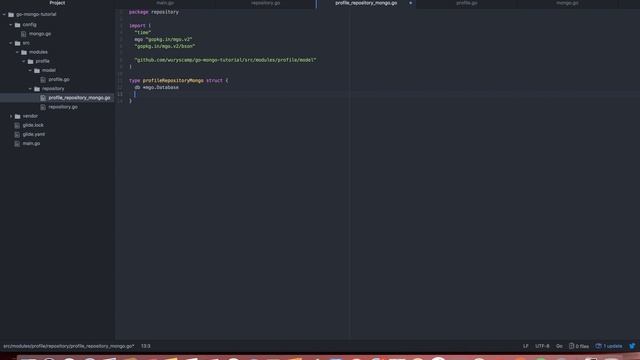Click the src folder icon

coord(18,43)
